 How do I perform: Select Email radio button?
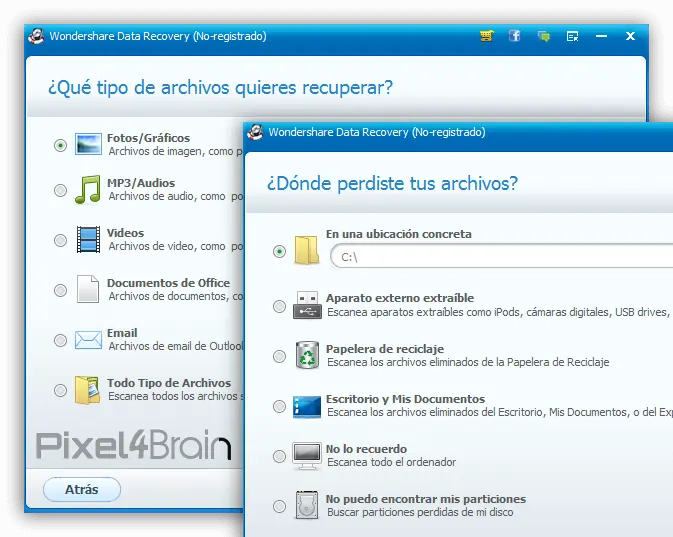tap(61, 340)
